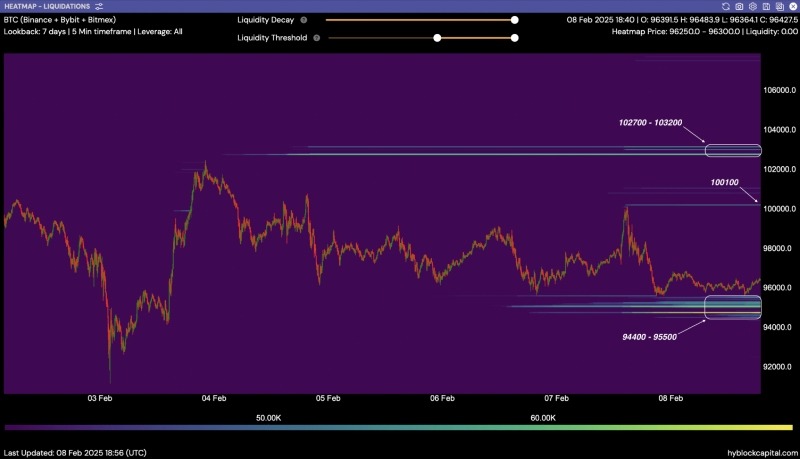Click the Liquidity Threshold upper handle

(514, 38)
